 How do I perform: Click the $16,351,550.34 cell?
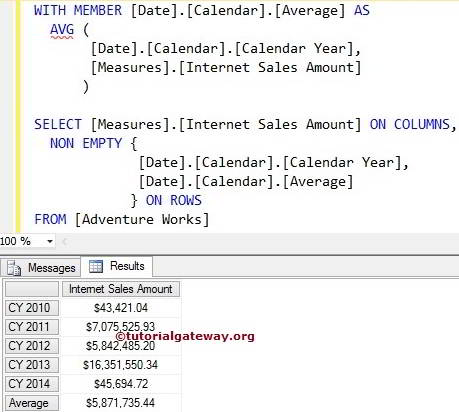[x=121, y=365]
